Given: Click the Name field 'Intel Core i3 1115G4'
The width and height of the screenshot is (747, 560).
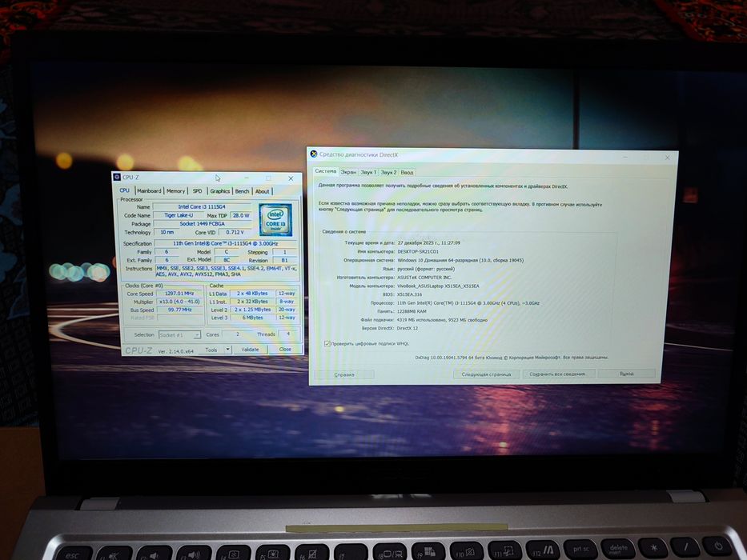Looking at the screenshot, I should 202,206.
